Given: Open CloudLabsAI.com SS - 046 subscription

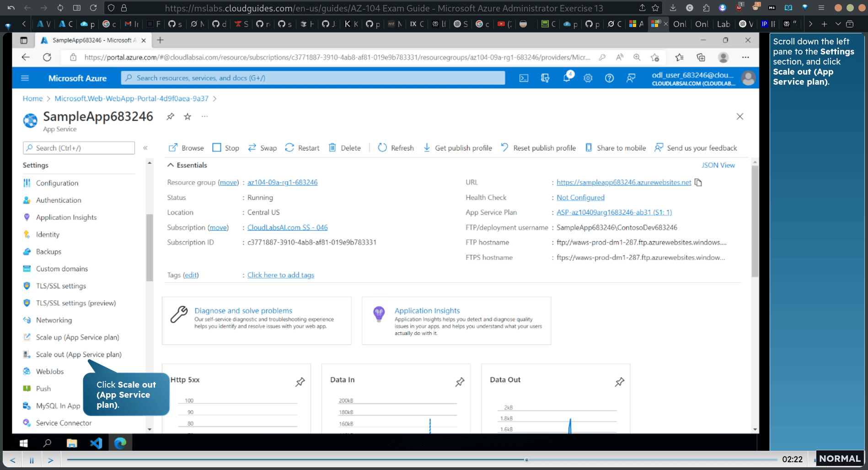Looking at the screenshot, I should [287, 227].
